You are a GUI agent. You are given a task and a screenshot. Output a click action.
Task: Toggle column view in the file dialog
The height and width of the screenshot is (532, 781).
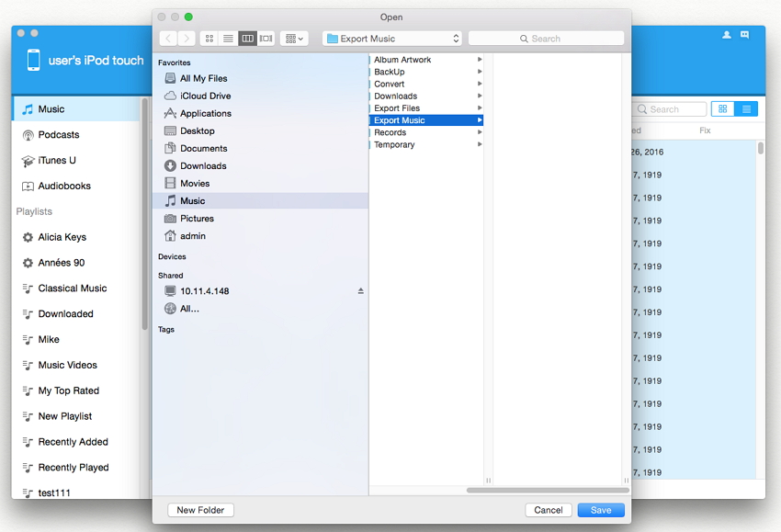[247, 39]
